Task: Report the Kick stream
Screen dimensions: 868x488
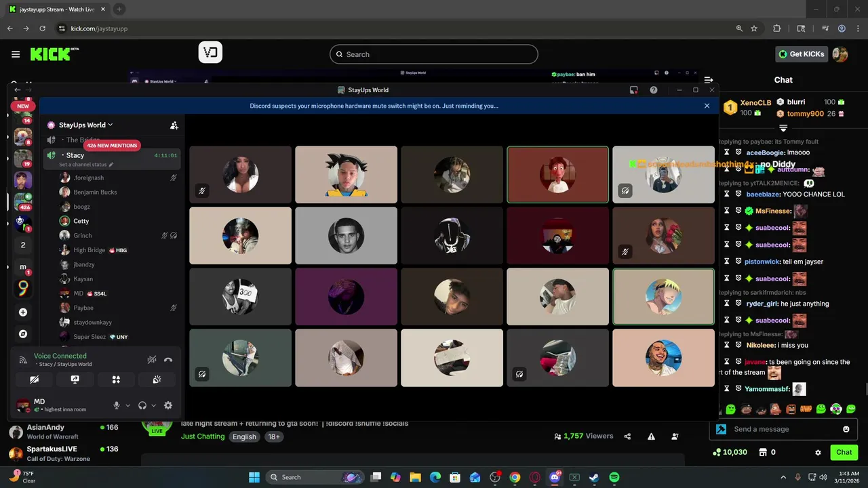Action: [651, 436]
